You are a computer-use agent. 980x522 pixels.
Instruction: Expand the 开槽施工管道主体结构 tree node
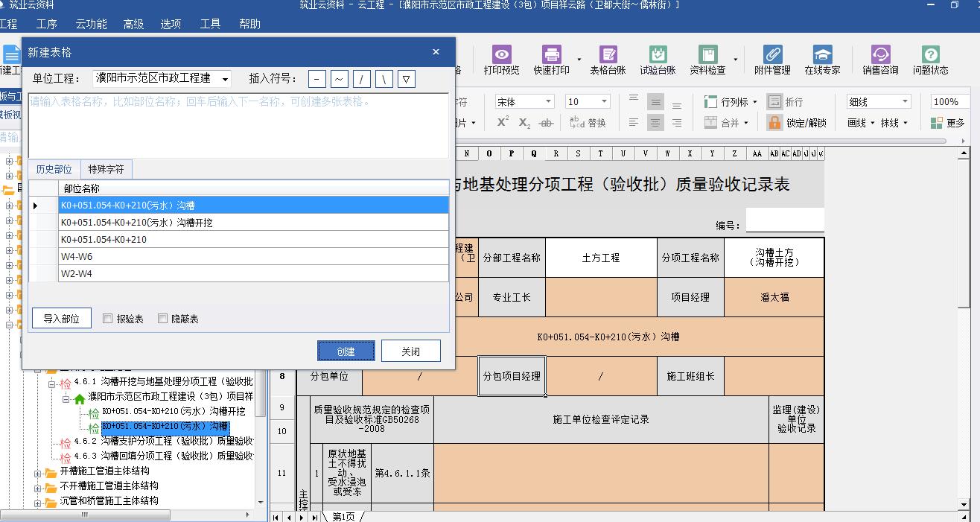[x=38, y=471]
